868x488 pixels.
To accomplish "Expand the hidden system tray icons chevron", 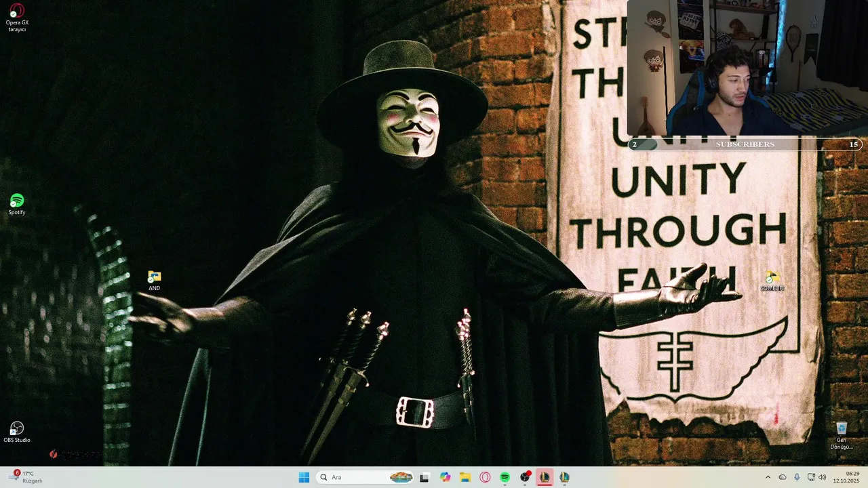I will point(768,477).
